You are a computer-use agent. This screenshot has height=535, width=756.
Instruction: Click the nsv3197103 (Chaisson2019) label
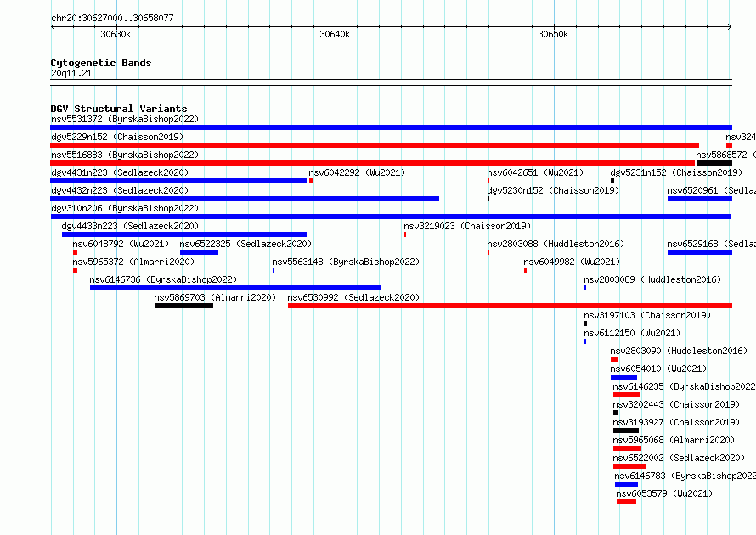click(x=647, y=315)
